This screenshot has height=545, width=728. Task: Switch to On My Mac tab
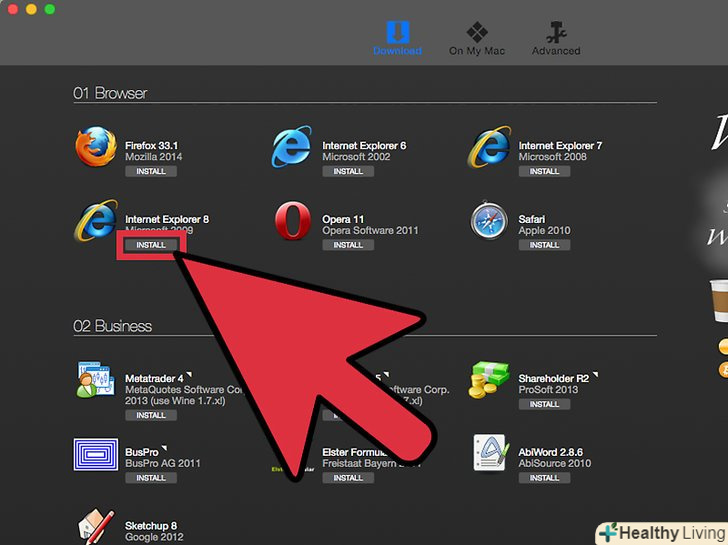click(477, 39)
